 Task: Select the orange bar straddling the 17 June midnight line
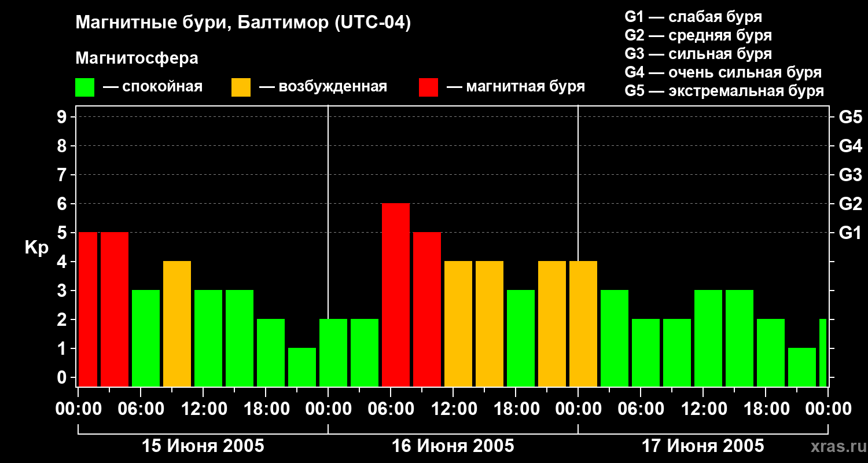tap(583, 324)
